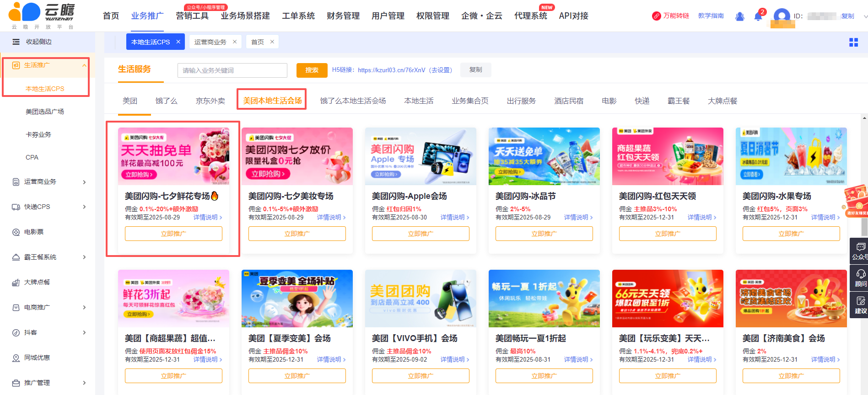
Task: Click 立即推广 for 美团【济南美食】会场
Action: (791, 376)
